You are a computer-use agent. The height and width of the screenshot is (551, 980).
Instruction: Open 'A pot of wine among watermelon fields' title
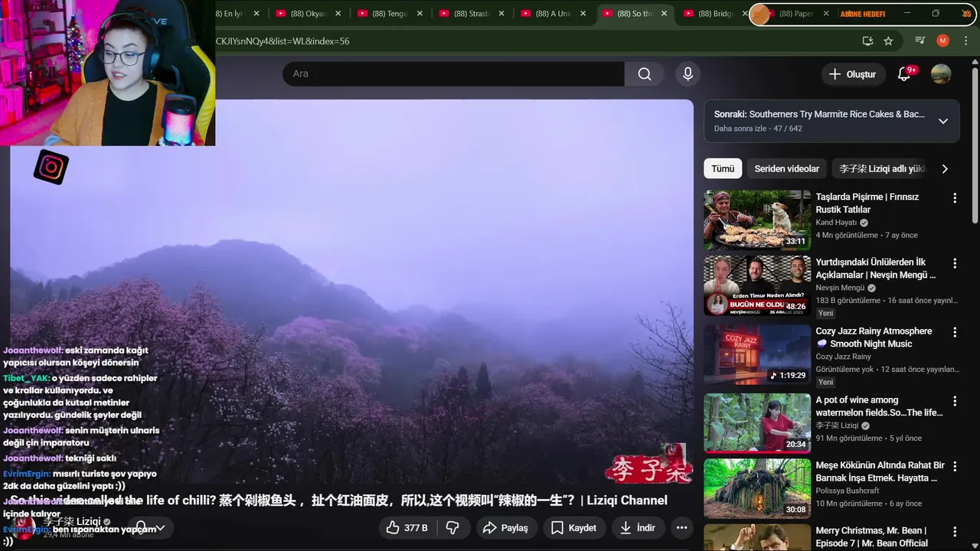(x=879, y=406)
